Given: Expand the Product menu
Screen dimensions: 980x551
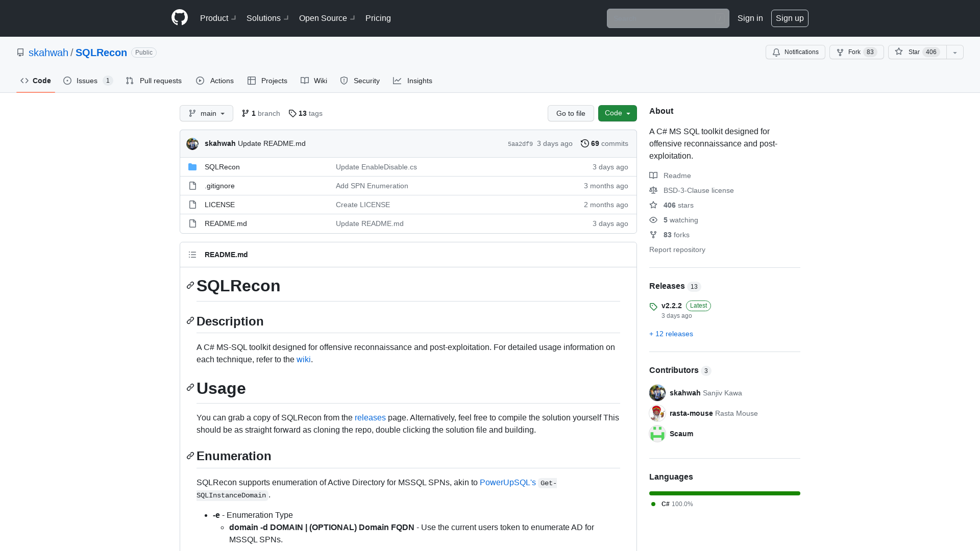Looking at the screenshot, I should click(x=218, y=18).
